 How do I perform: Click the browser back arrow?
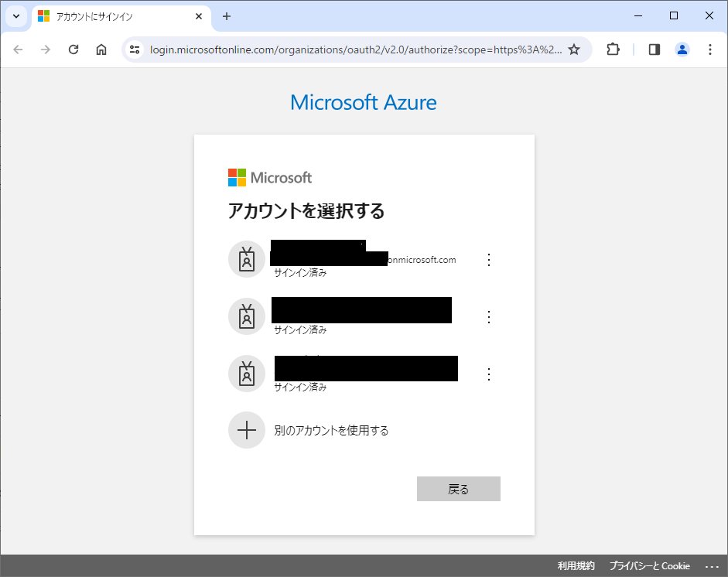coord(18,50)
